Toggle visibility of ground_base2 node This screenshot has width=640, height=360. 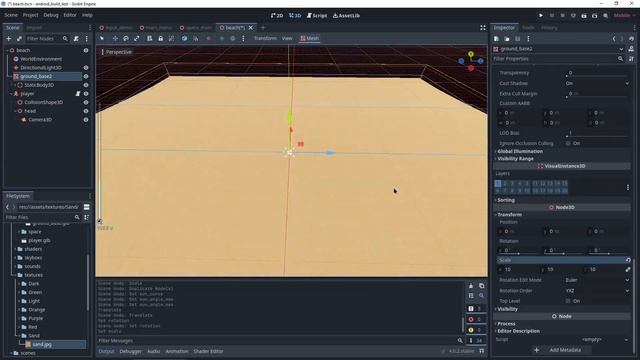pos(86,76)
